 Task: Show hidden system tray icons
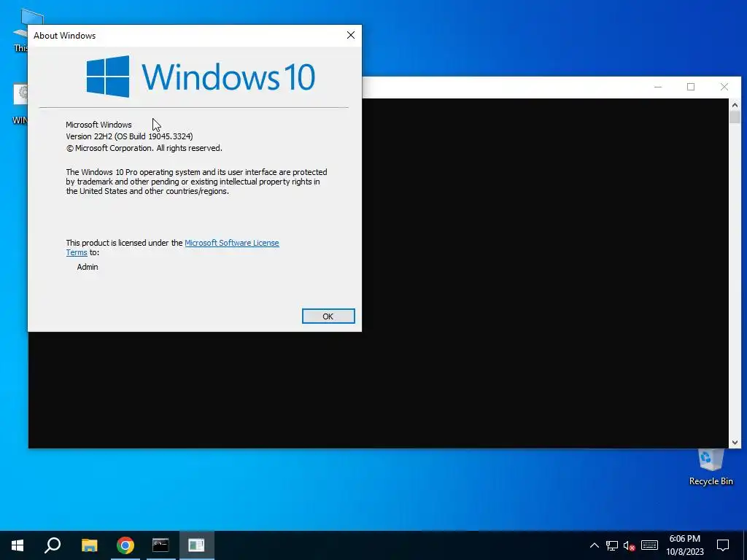tap(594, 545)
